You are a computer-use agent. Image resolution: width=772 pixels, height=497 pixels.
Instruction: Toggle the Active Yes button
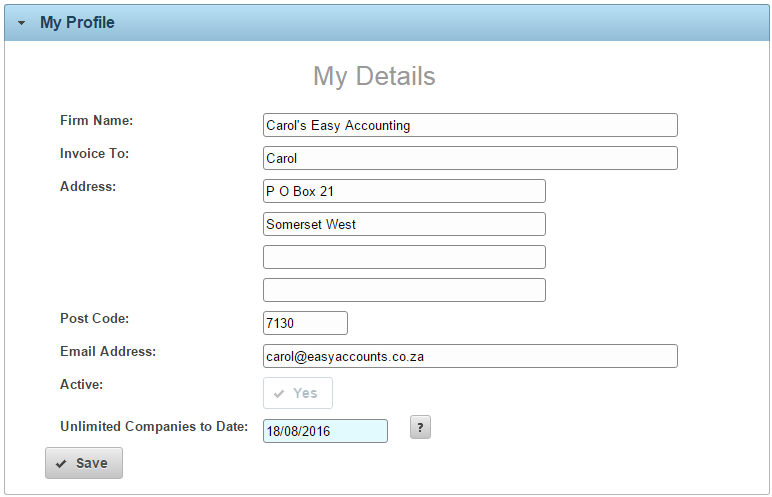click(x=298, y=393)
